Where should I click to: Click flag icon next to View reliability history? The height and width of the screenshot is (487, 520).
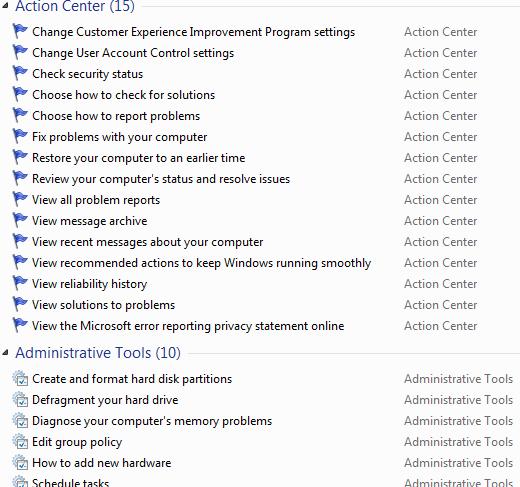pyautogui.click(x=20, y=283)
